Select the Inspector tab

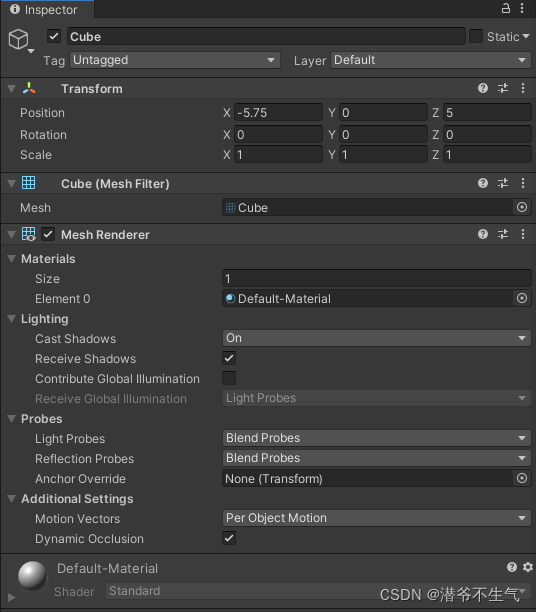tap(47, 9)
